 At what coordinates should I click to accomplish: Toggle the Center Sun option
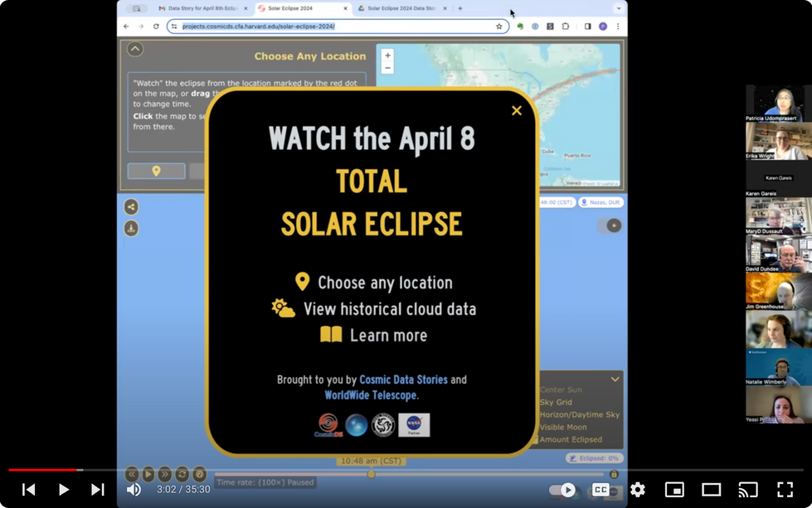coord(561,389)
